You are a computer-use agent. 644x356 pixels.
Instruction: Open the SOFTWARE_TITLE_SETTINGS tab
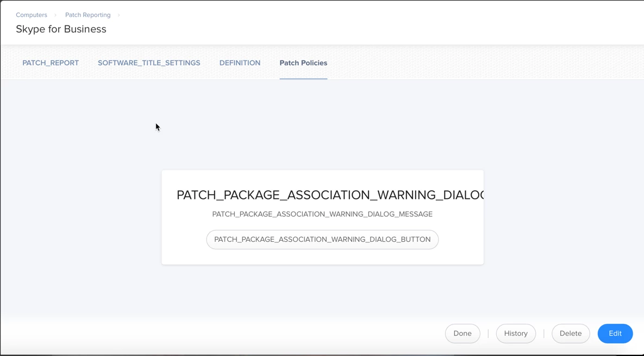pos(149,63)
